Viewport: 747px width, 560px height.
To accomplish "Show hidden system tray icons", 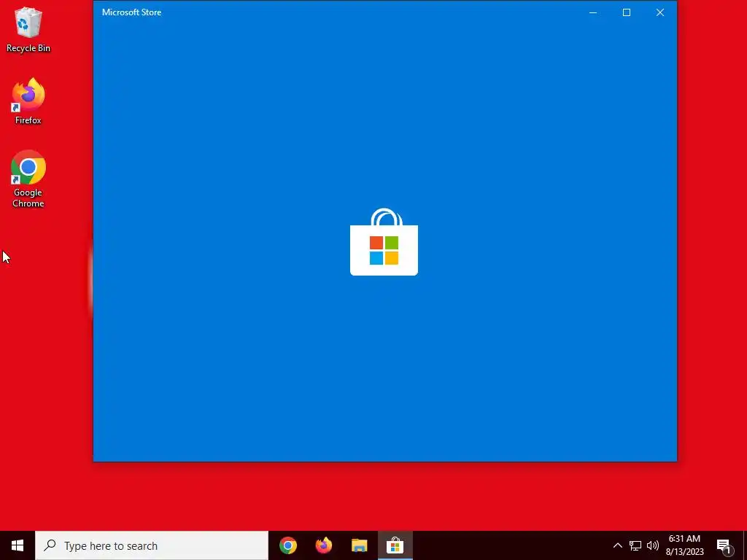I will tap(617, 545).
